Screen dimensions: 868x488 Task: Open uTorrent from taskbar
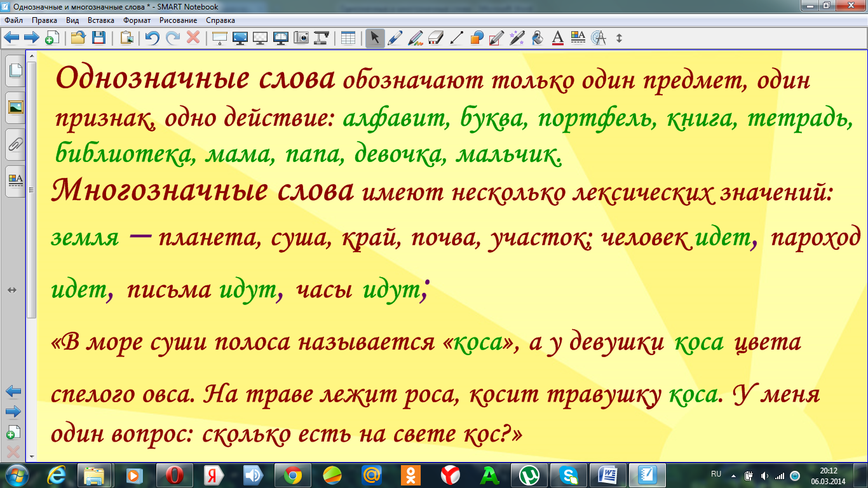pyautogui.click(x=529, y=475)
